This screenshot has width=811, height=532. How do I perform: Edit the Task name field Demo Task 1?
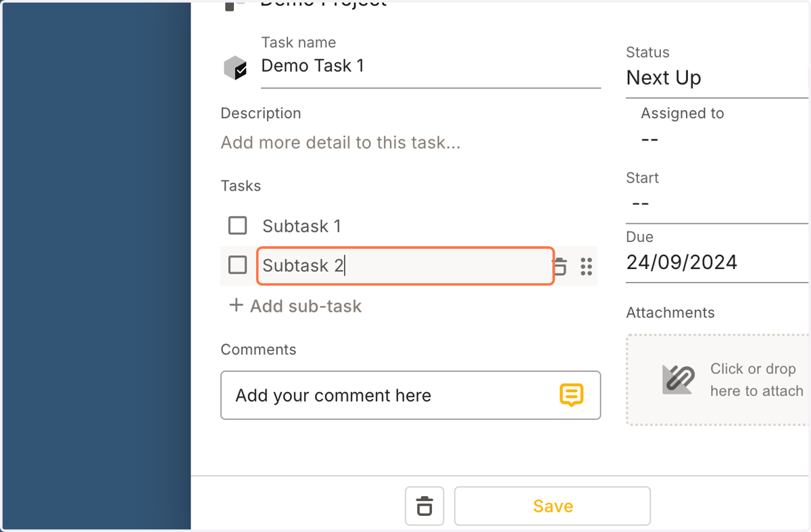click(431, 66)
